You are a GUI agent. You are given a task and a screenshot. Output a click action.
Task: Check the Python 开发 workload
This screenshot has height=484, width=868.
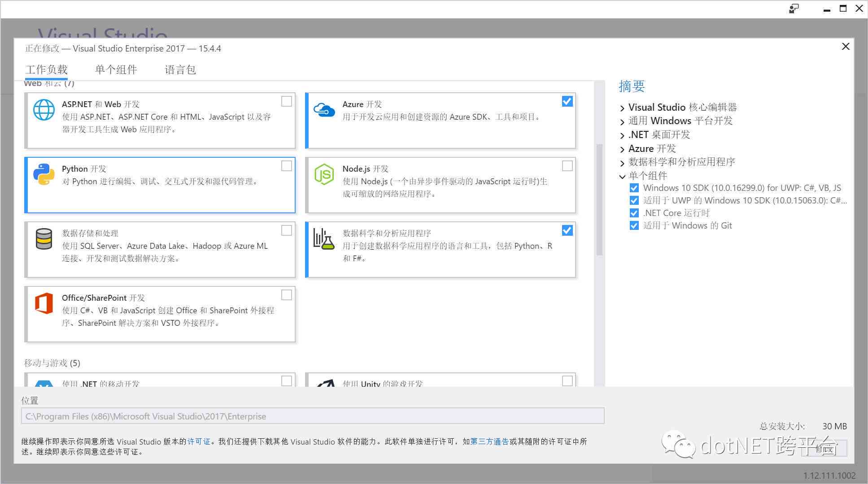click(x=287, y=166)
